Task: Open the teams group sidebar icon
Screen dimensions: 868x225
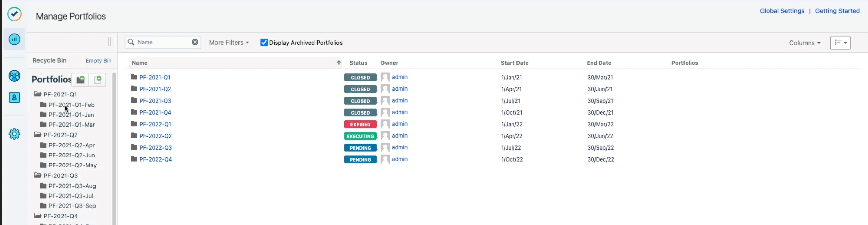Action: [14, 76]
